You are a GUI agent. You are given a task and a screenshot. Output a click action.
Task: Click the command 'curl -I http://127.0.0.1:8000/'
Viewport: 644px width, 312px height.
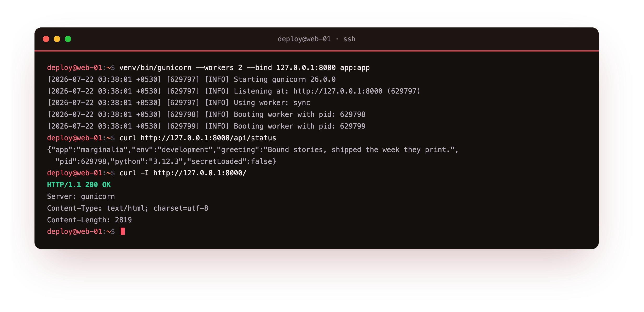click(183, 173)
